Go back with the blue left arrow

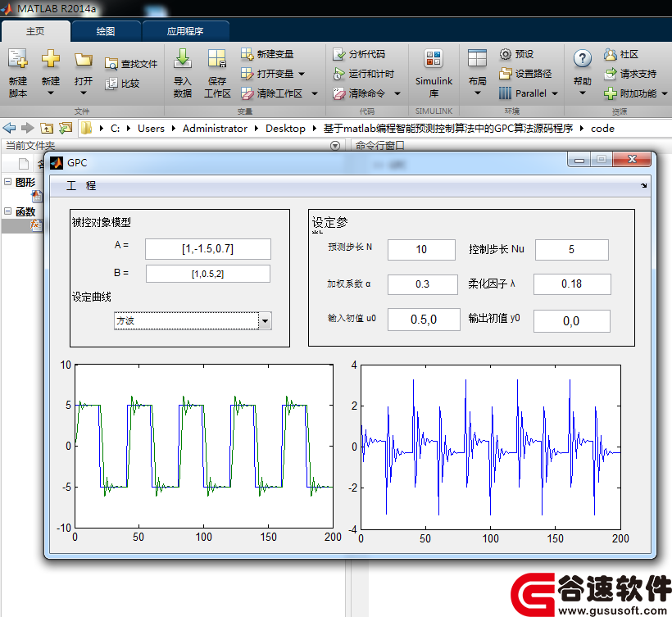(x=9, y=128)
